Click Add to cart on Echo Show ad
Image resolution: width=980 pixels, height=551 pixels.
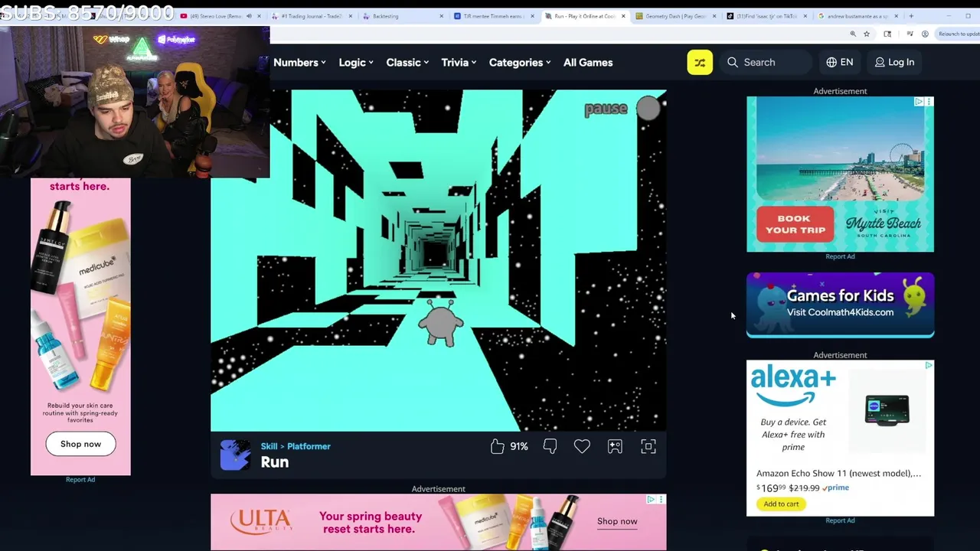tap(781, 504)
